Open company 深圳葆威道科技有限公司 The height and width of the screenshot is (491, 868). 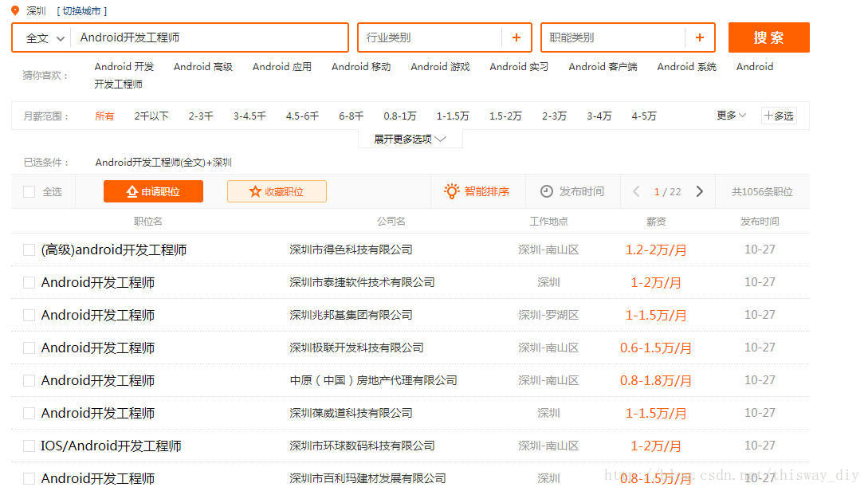[351, 413]
